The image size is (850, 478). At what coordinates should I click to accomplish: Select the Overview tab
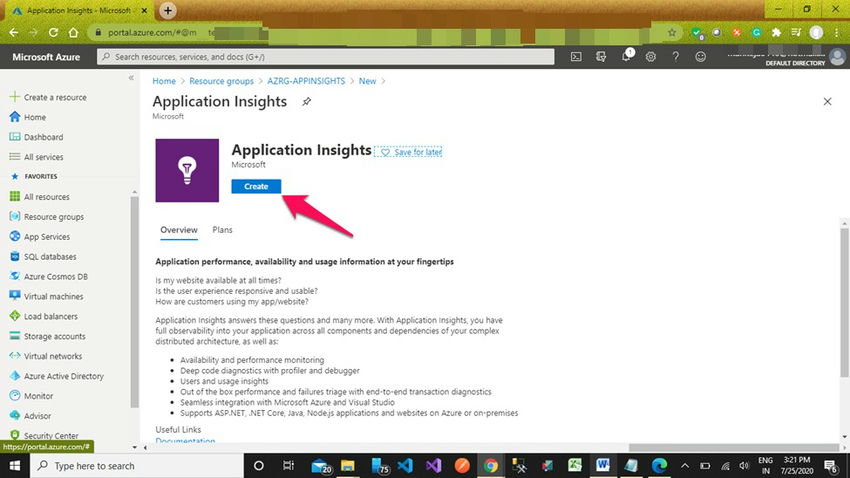pos(179,230)
